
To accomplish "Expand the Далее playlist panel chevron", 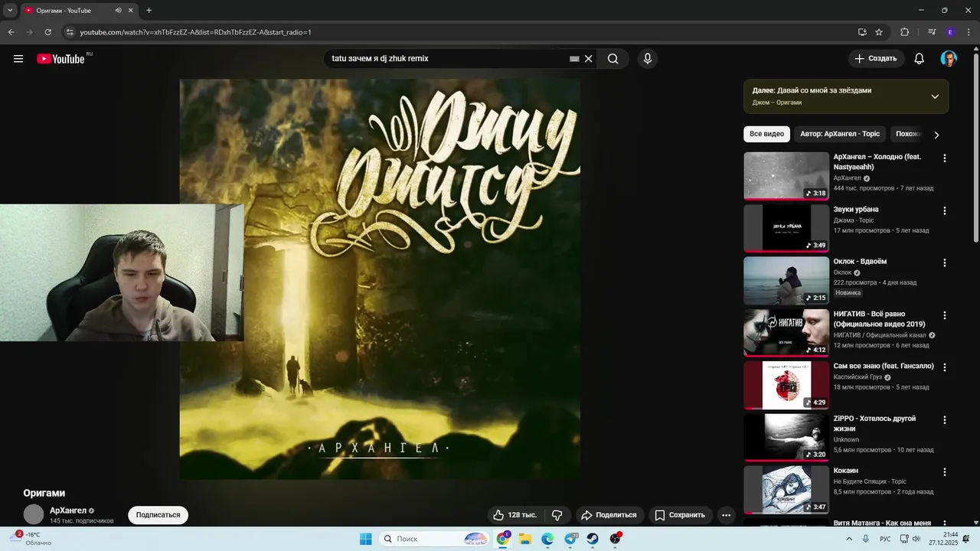I will coord(935,96).
